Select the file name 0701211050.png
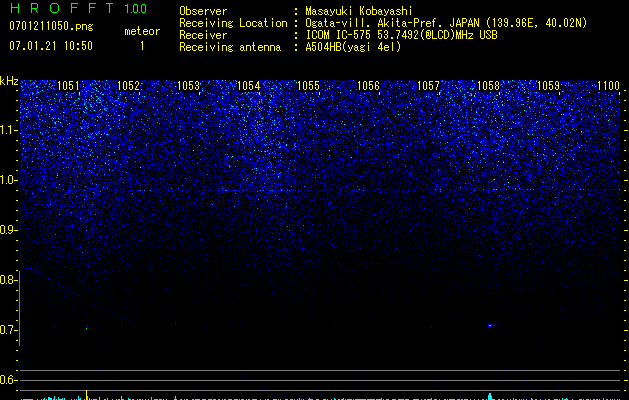Viewport: 629px width, 400px height. coord(51,26)
